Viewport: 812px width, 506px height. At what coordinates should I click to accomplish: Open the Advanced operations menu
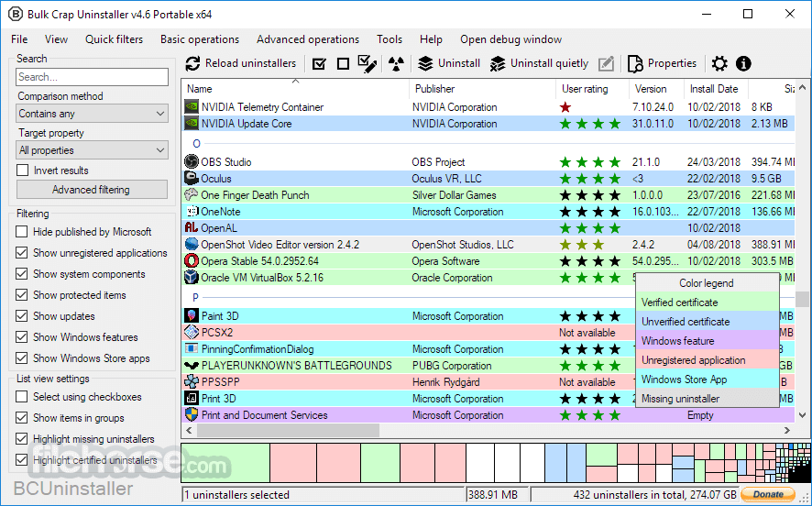click(x=308, y=39)
